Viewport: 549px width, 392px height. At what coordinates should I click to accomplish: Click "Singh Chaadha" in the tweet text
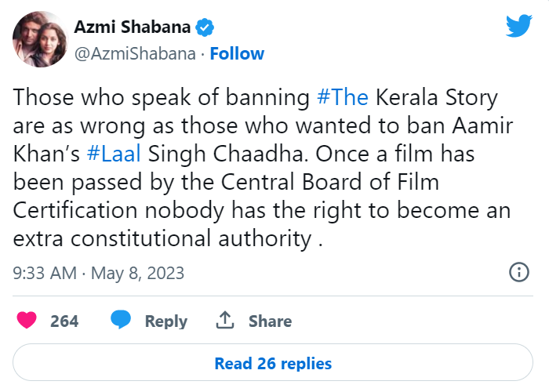coord(206,154)
